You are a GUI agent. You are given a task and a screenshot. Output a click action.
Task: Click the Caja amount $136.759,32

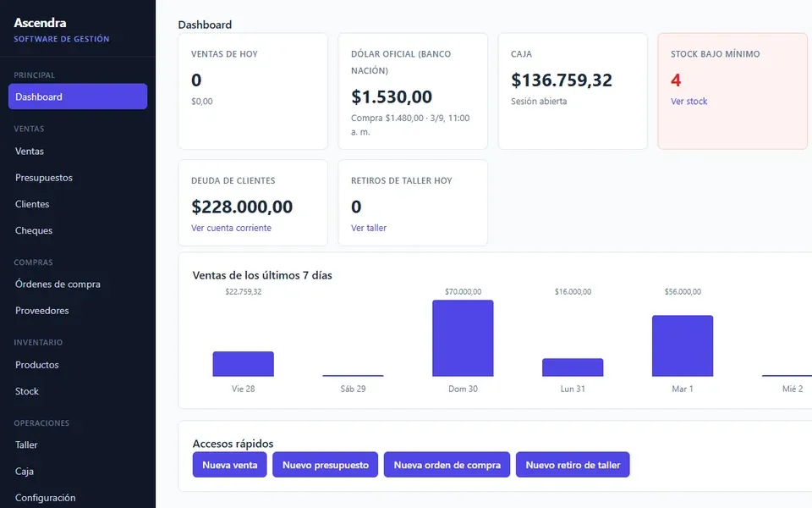[562, 80]
